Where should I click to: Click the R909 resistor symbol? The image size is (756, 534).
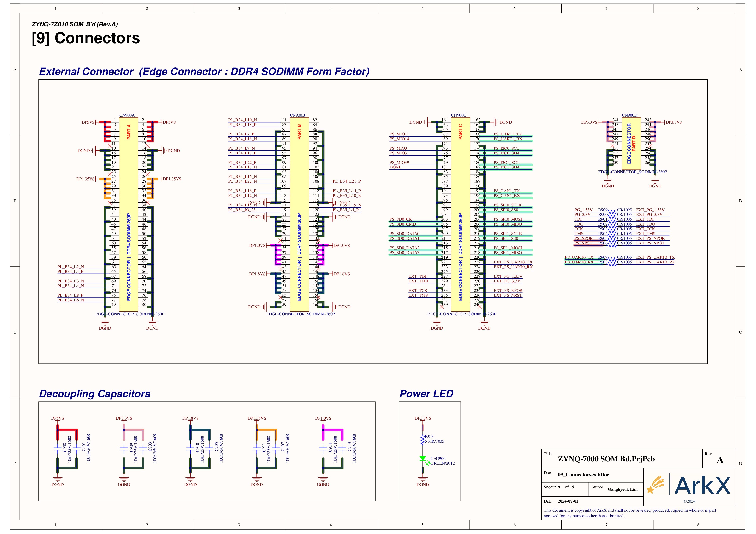tap(612, 212)
